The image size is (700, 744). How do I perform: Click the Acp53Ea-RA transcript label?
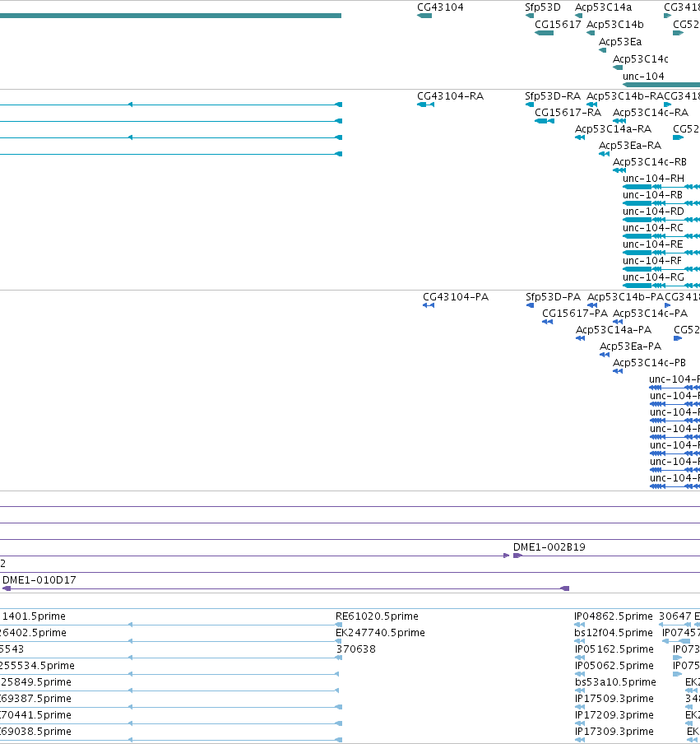(x=630, y=145)
